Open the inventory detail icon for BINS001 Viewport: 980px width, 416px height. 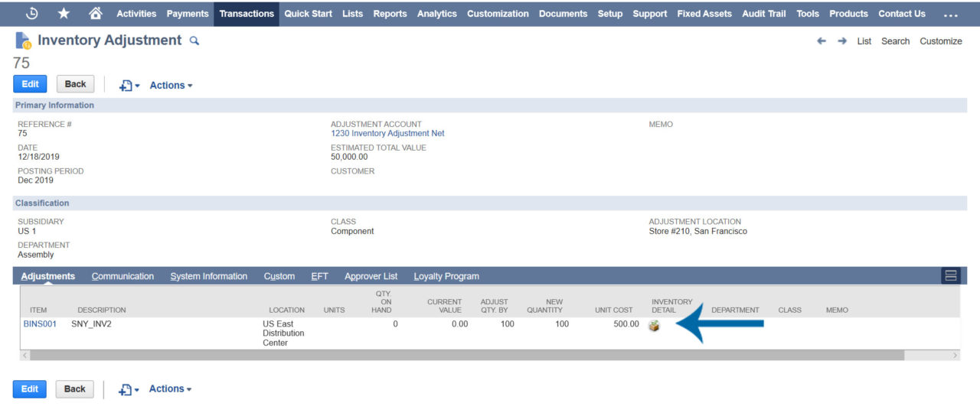654,325
